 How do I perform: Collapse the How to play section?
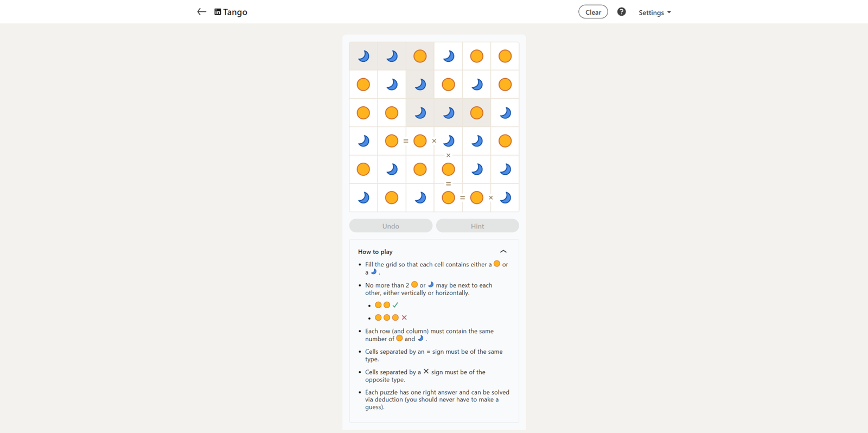(x=503, y=252)
